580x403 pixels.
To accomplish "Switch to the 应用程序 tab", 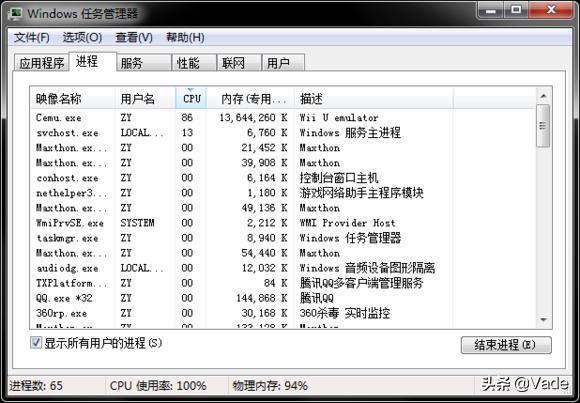I will (x=41, y=63).
